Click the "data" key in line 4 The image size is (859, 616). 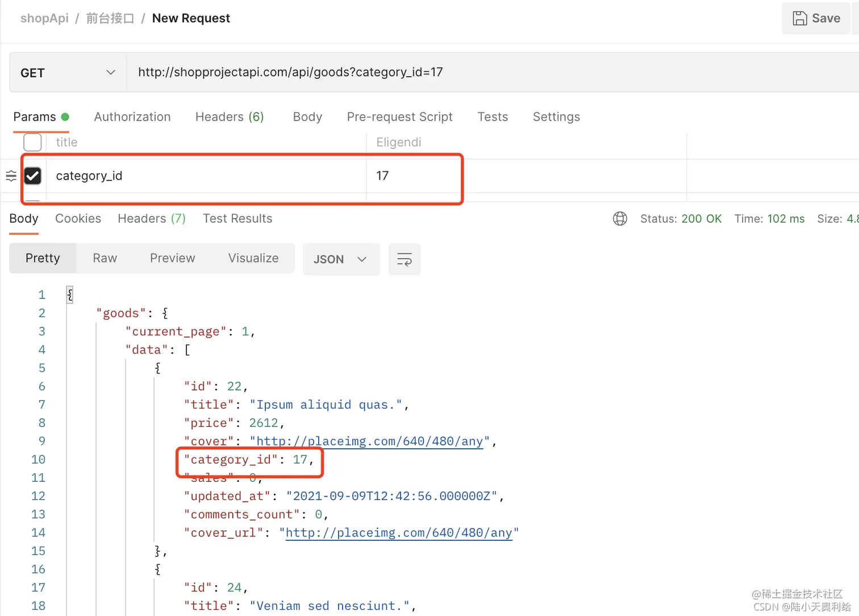[x=147, y=350]
